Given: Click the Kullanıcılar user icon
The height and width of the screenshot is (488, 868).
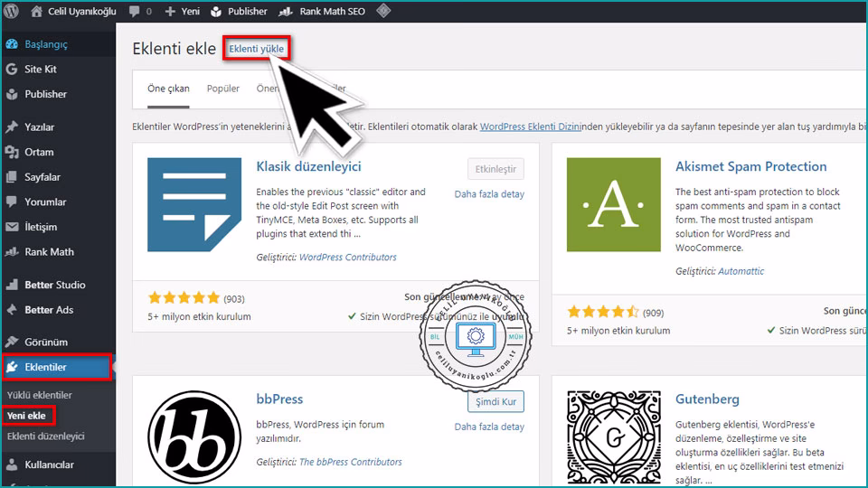Looking at the screenshot, I should 12,465.
